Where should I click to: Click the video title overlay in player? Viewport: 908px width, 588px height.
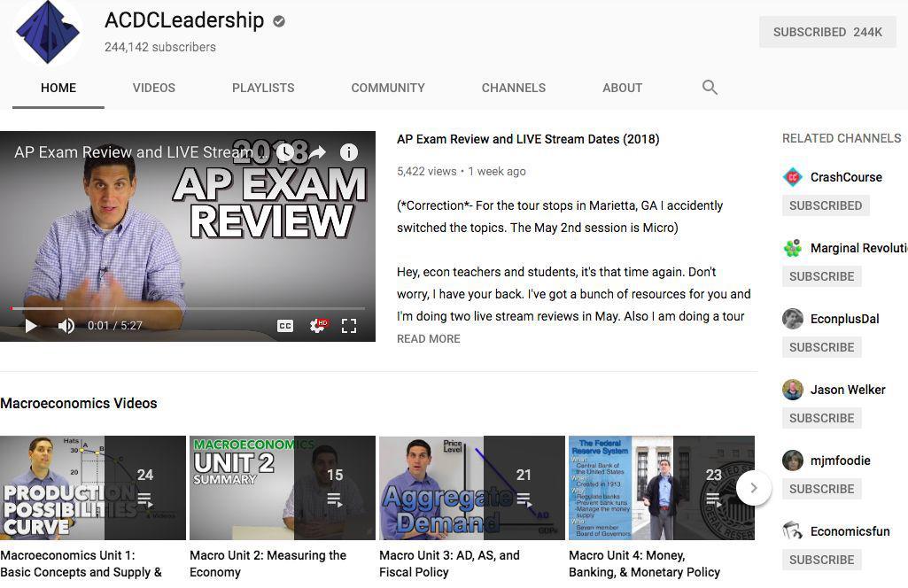tap(141, 152)
